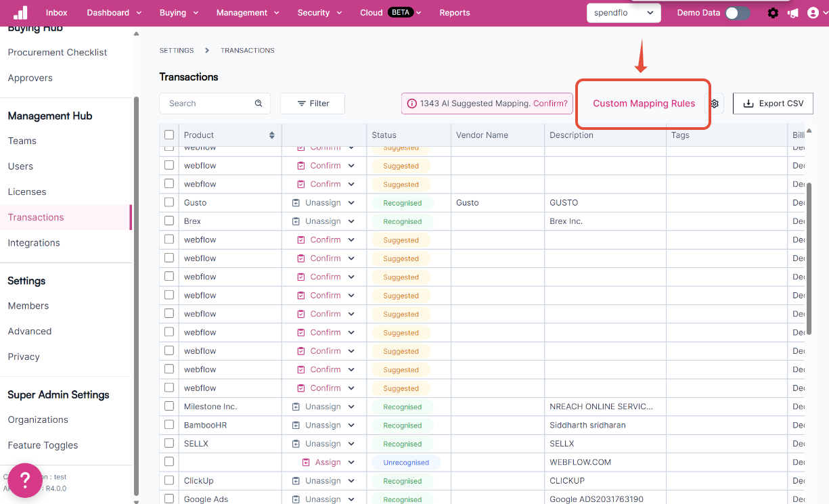Viewport: 829px width, 504px height.
Task: Click the Spendflo logo icon
Action: pos(20,12)
